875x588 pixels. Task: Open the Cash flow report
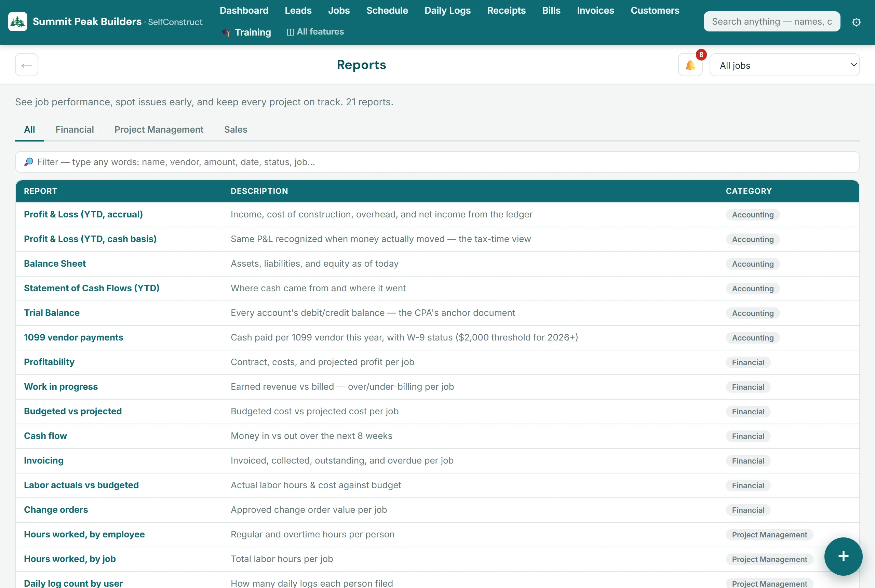coord(45,436)
